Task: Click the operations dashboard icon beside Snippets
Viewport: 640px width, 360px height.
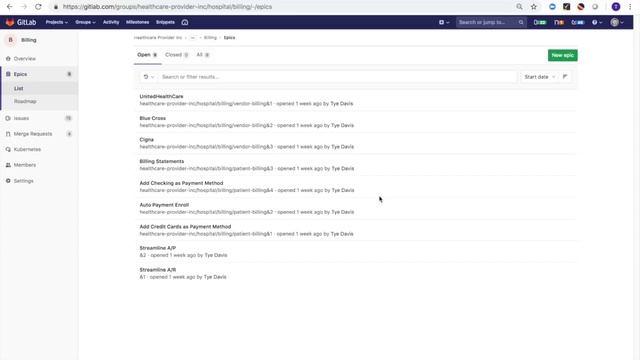Action: tap(185, 22)
